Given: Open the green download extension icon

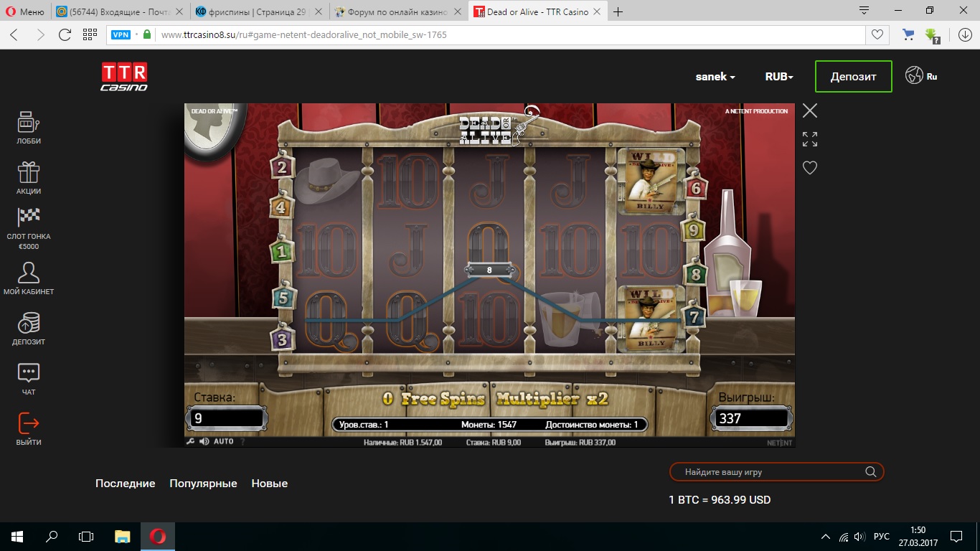Looking at the screenshot, I should tap(932, 34).
